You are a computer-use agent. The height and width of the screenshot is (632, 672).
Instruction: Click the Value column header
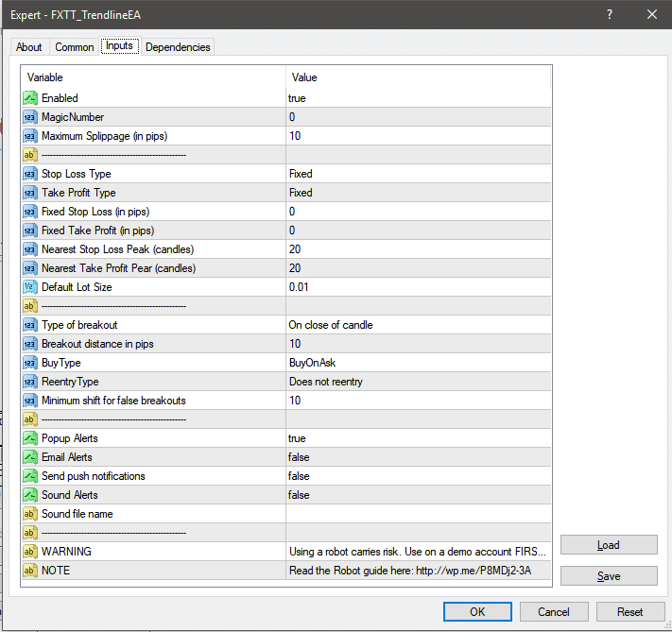pos(419,77)
